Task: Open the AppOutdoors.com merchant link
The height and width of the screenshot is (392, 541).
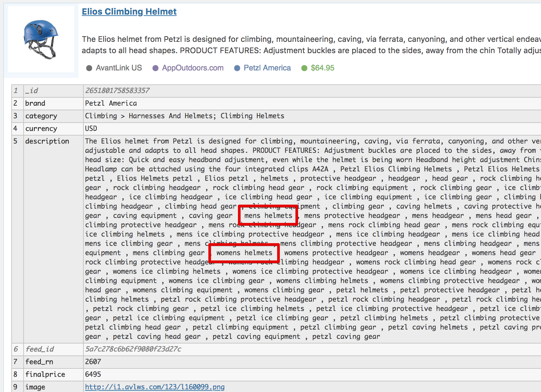Action: (192, 68)
